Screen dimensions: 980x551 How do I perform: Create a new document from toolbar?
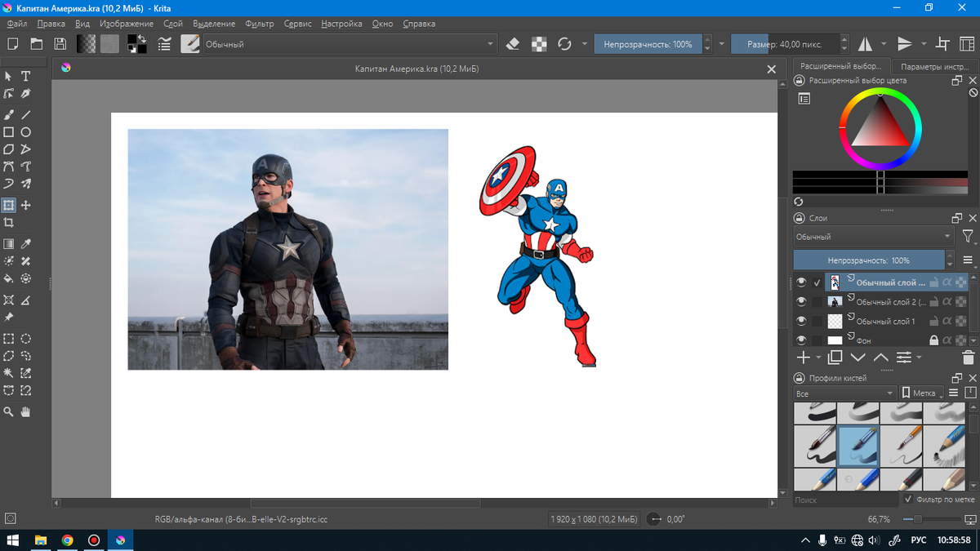(x=13, y=44)
